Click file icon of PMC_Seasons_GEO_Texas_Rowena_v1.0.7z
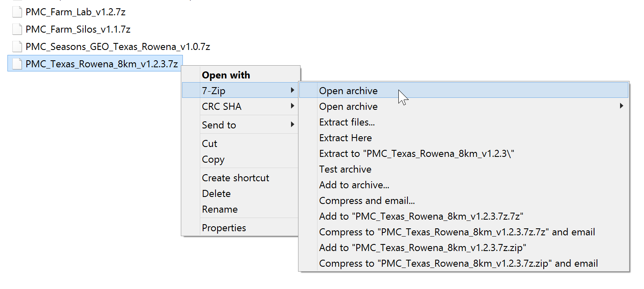Screen dimensions: 644x289 (x=17, y=47)
